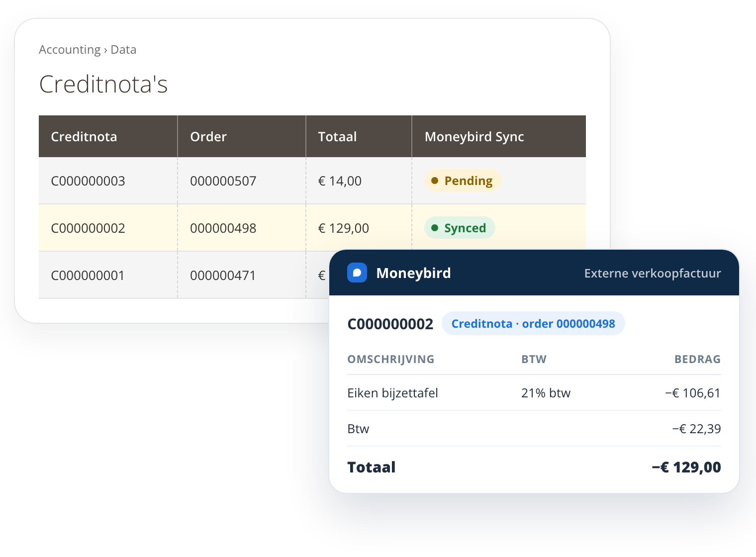The image size is (756, 557).
Task: Click the BEDRAG column label
Action: [697, 359]
